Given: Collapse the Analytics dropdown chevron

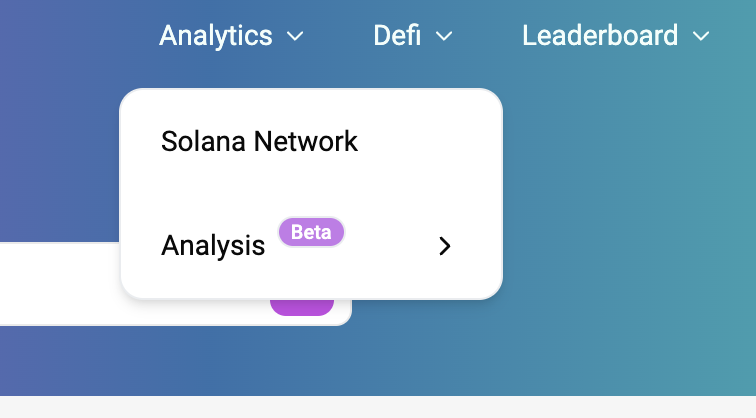Looking at the screenshot, I should click(x=295, y=37).
